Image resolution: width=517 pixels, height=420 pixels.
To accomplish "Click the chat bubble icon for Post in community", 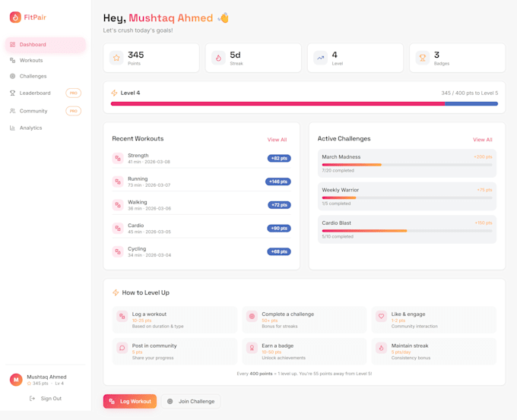I will tap(122, 348).
